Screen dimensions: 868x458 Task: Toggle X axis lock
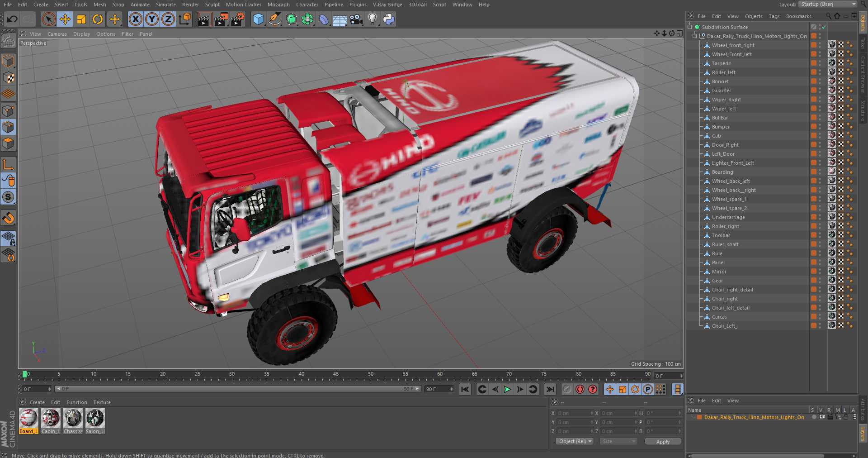(x=135, y=19)
